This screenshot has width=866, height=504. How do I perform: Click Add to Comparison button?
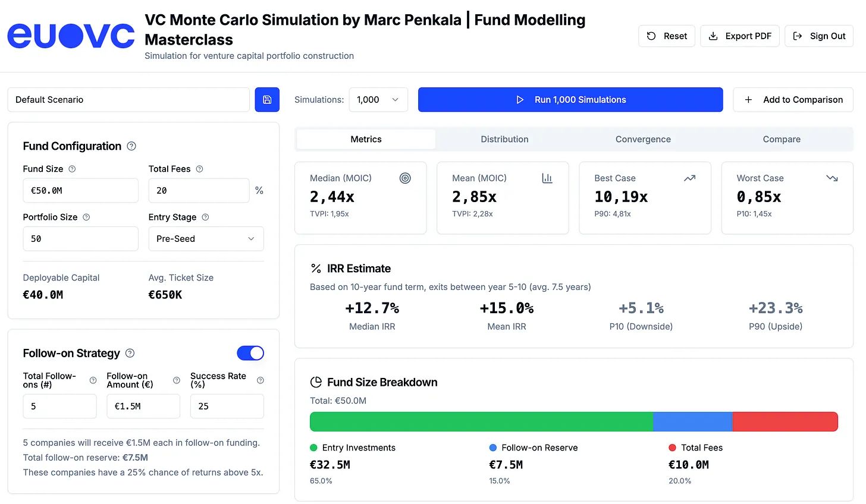[x=793, y=100]
